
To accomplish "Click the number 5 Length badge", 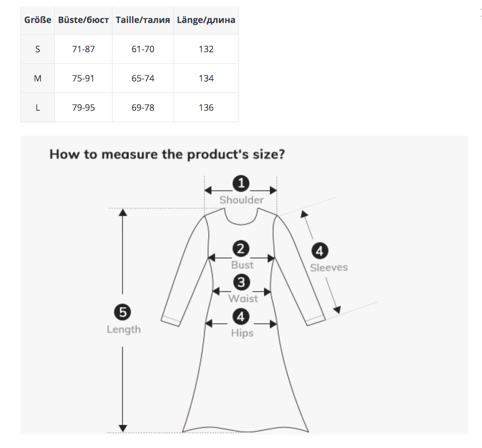I will click(123, 312).
